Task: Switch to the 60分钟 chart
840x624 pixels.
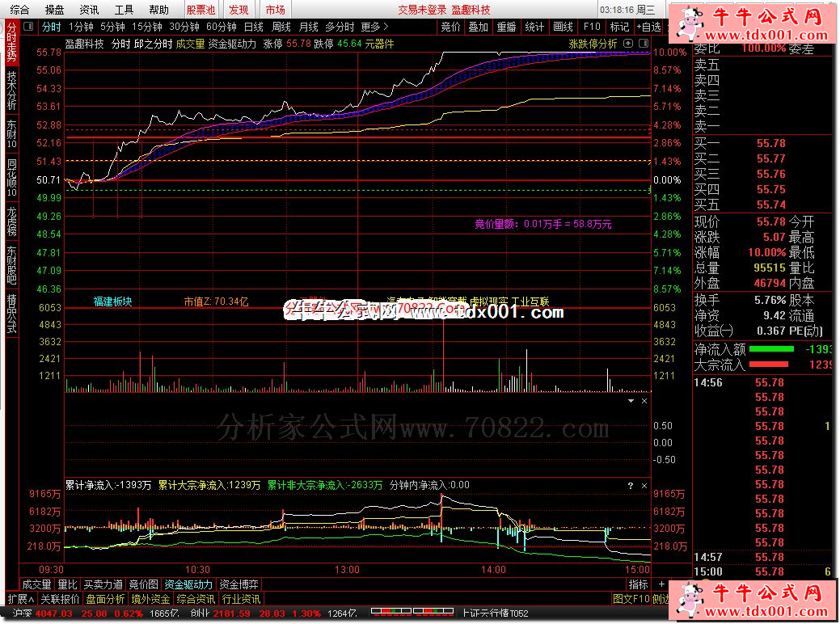Action: 222,26
